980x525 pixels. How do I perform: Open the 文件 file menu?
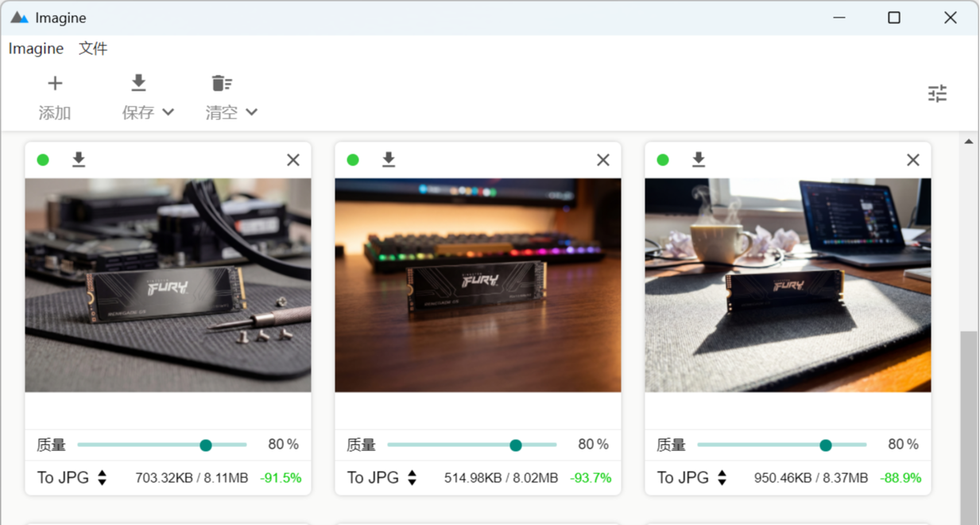pyautogui.click(x=93, y=49)
